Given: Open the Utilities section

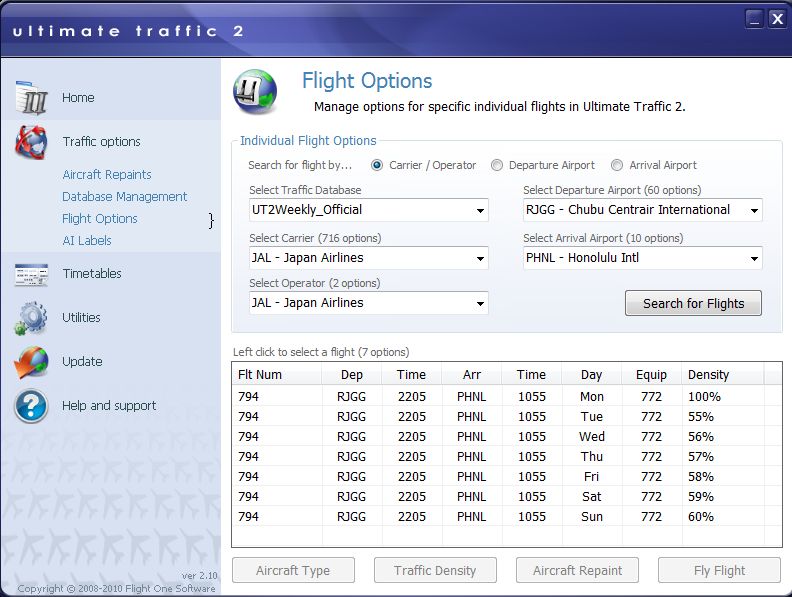Looking at the screenshot, I should point(81,317).
